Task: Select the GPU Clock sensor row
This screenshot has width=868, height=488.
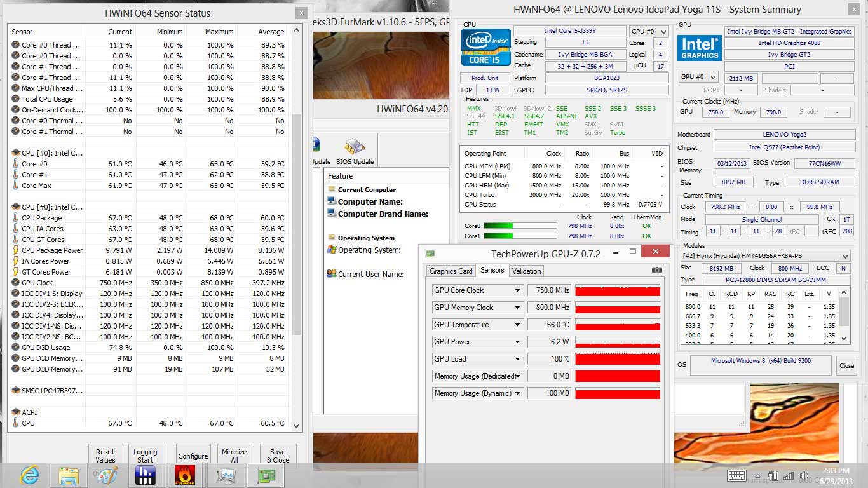Action: (149, 283)
